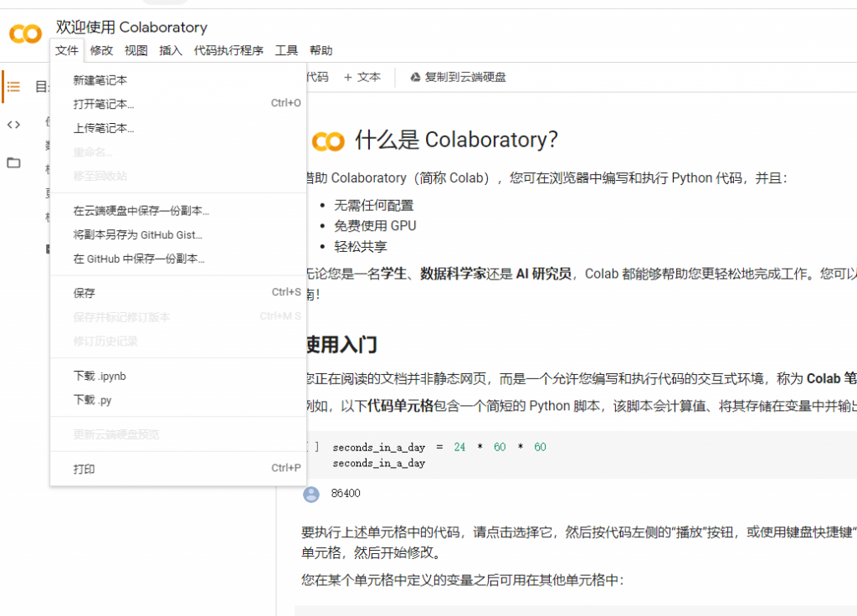Screen dimensions: 857x616
Task: Add a text cell with + 文本
Action: coord(362,78)
